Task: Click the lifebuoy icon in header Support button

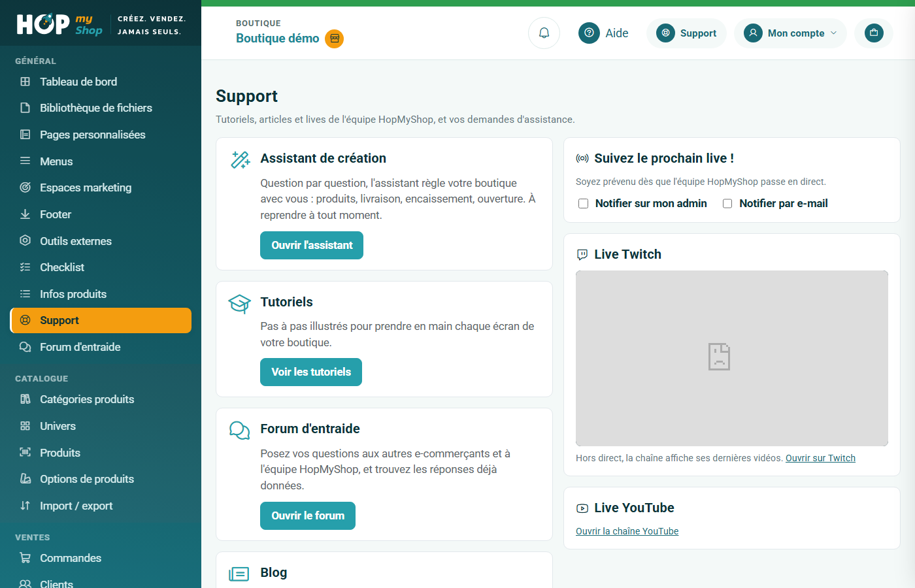Action: pyautogui.click(x=665, y=33)
